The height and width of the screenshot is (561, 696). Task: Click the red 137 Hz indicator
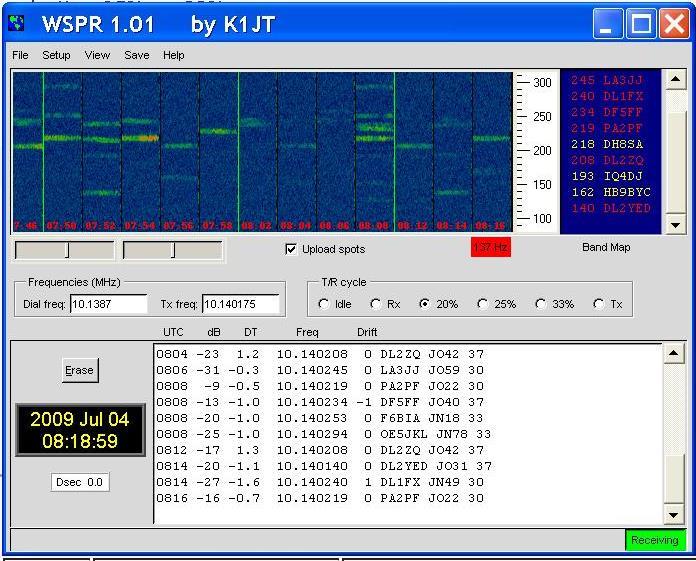click(x=490, y=247)
